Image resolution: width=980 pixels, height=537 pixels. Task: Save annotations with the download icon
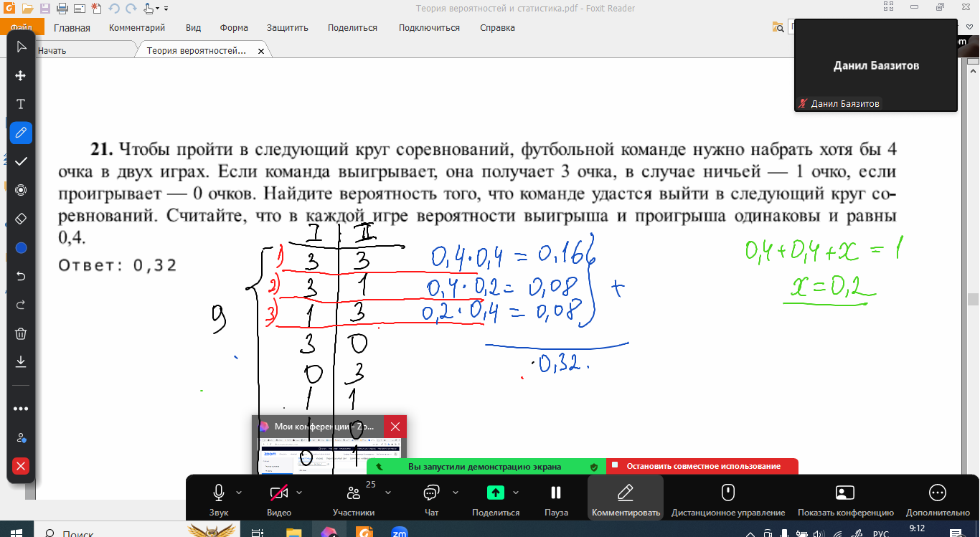point(21,361)
